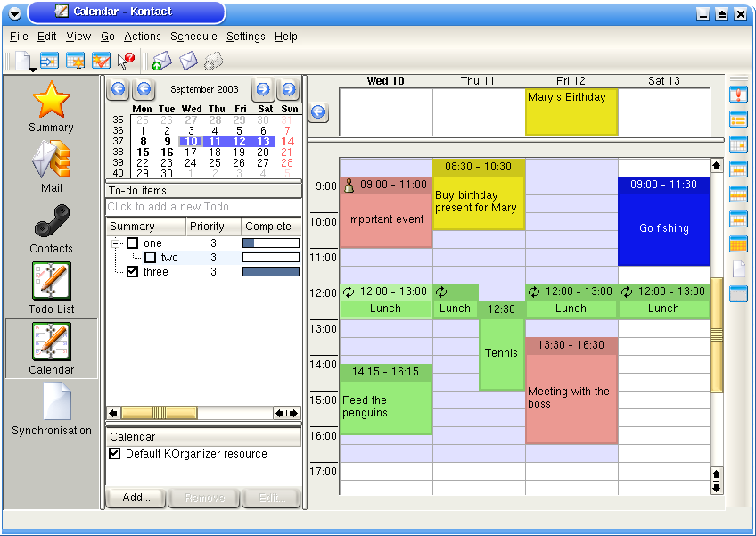756x536 pixels.
Task: Click the 'Click to add a new Todo' field
Action: pos(203,207)
